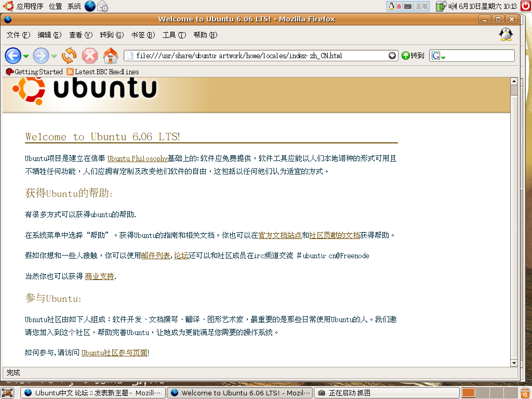Screen dimensions: 532x399
Task: Click the address bar URL field
Action: [x=261, y=56]
